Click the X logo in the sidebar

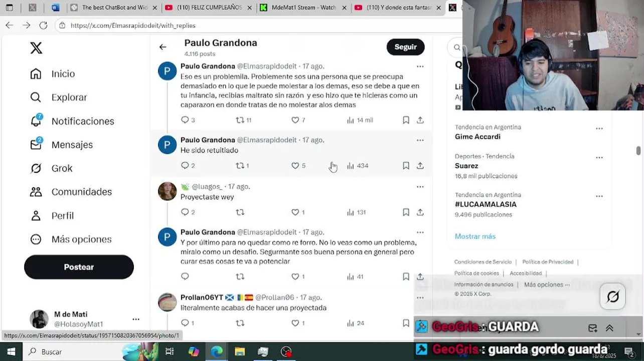tap(36, 48)
